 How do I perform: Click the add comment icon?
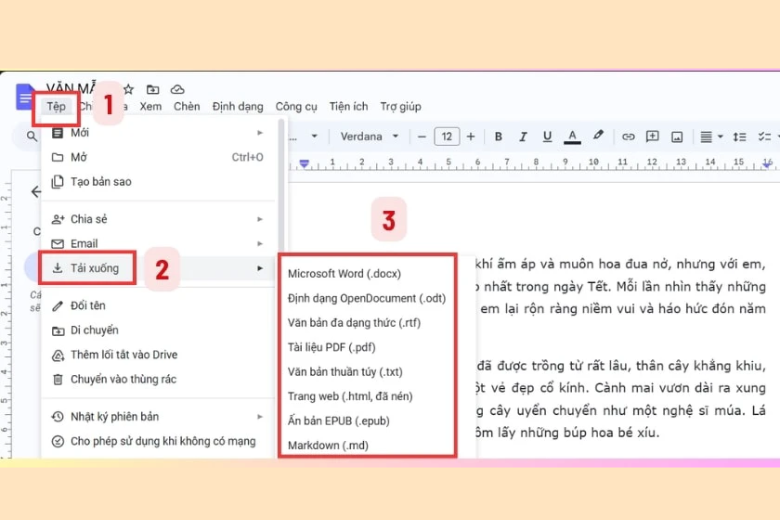click(x=652, y=137)
